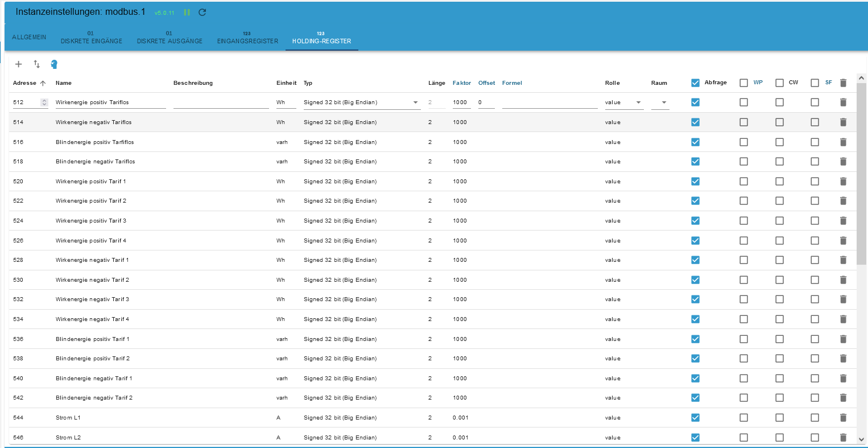Open Rolle dropdown for address 512
This screenshot has width=868, height=448.
(x=624, y=102)
